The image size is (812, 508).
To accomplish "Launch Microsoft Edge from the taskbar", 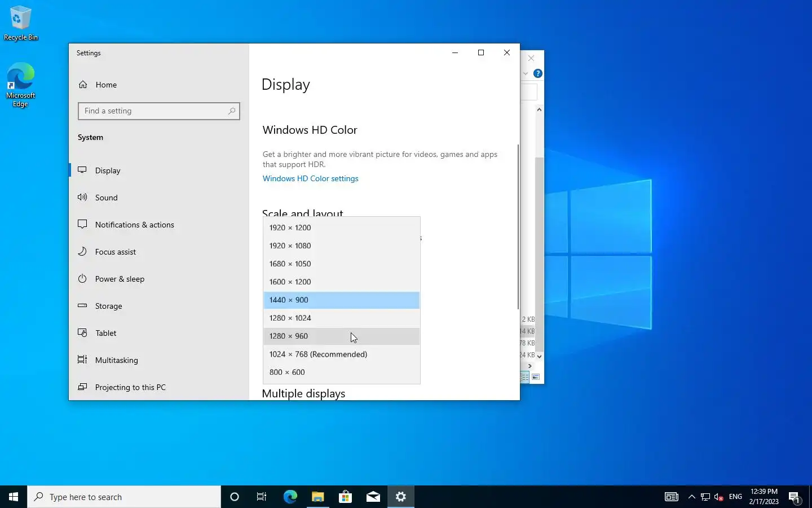I will coord(290,497).
